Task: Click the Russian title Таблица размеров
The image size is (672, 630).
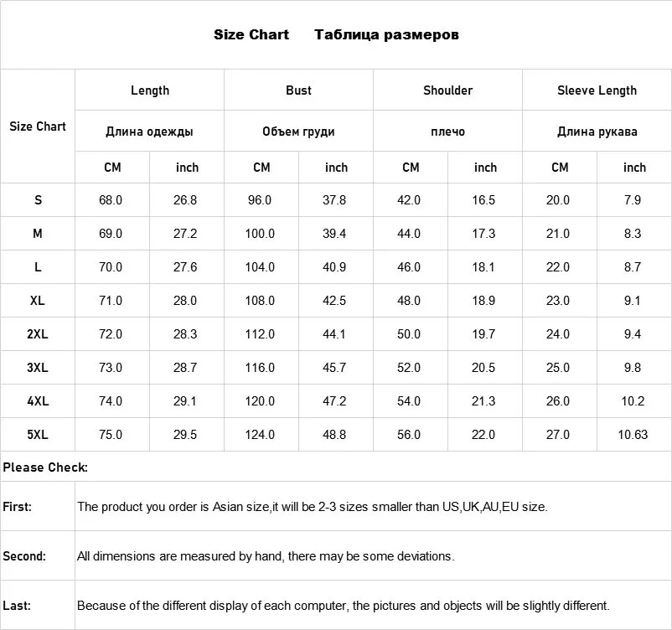Action: click(x=386, y=34)
